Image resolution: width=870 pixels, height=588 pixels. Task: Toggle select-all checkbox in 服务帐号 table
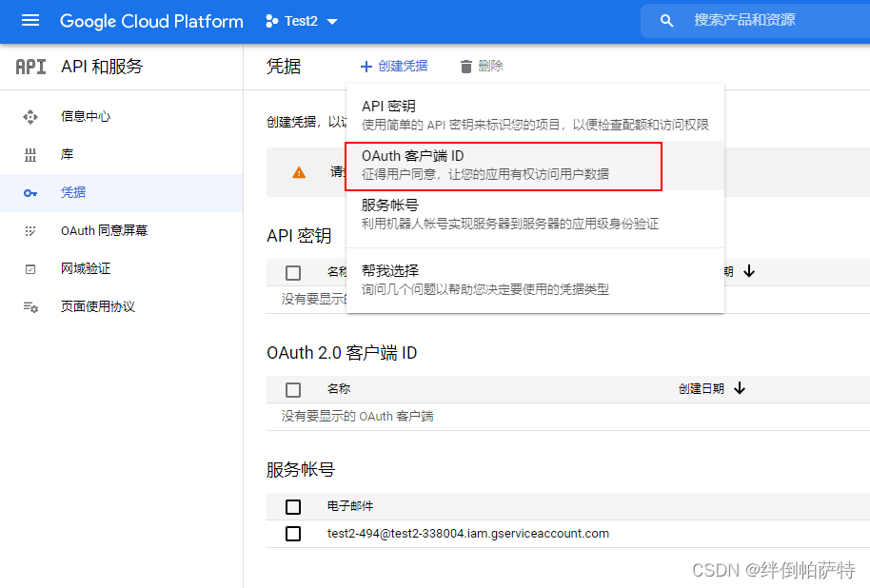coord(293,507)
